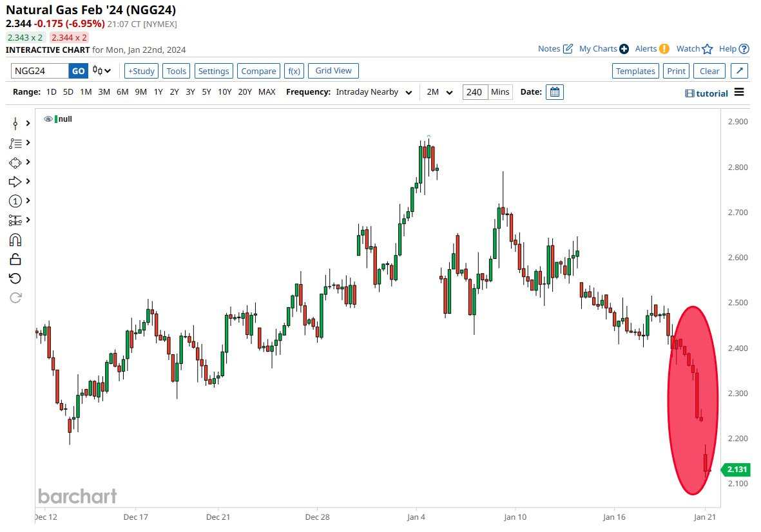Click the green series color swatch near null
Screen dimensions: 761x532
pyautogui.click(x=56, y=119)
